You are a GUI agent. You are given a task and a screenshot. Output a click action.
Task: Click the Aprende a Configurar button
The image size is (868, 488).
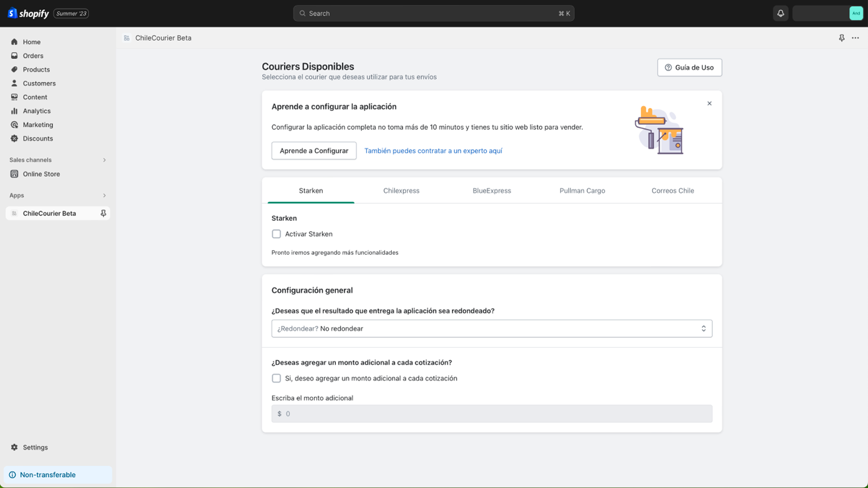tap(314, 151)
